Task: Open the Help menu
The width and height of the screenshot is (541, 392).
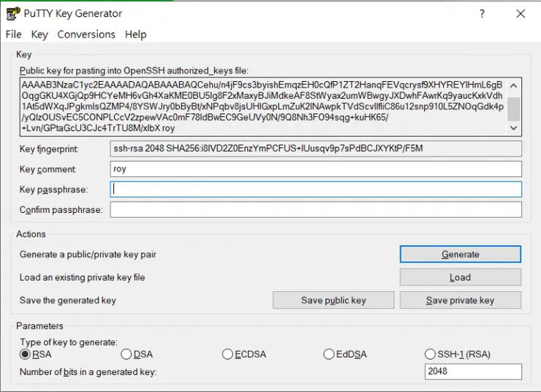Action: [x=135, y=34]
